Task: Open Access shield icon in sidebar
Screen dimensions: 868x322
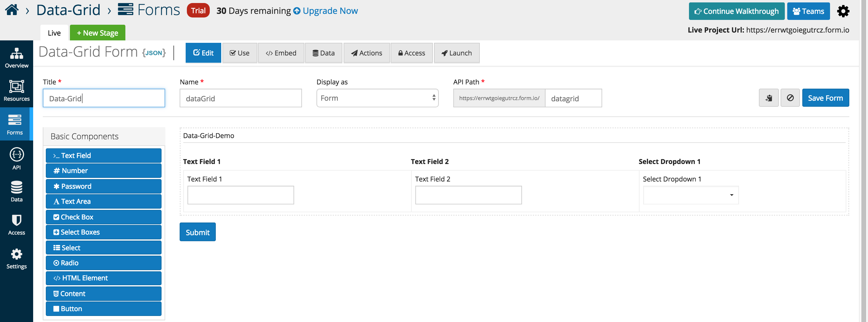Action: tap(17, 225)
